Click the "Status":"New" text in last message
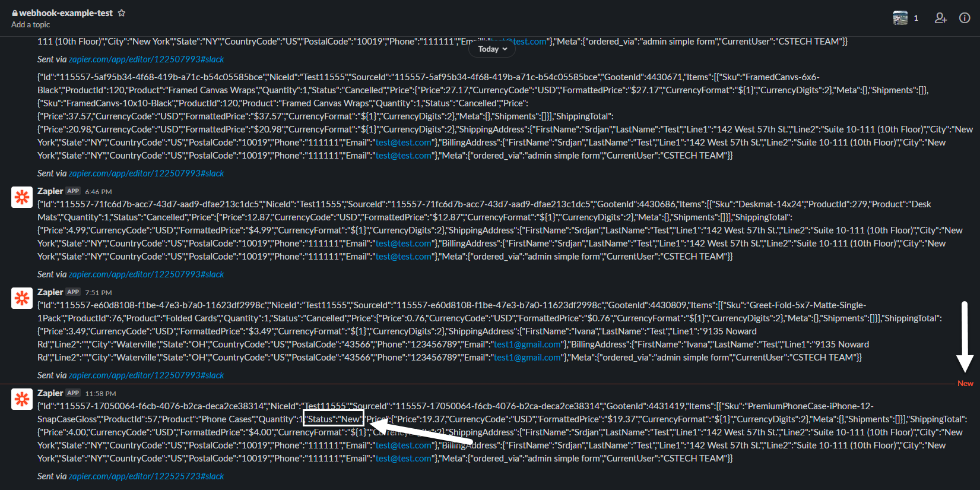The width and height of the screenshot is (980, 490). 333,419
